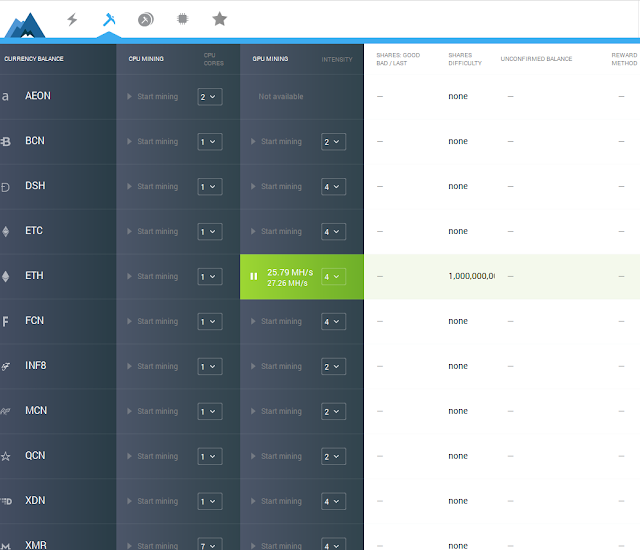Click the QCN star icon
This screenshot has height=550, width=640.
[5, 456]
